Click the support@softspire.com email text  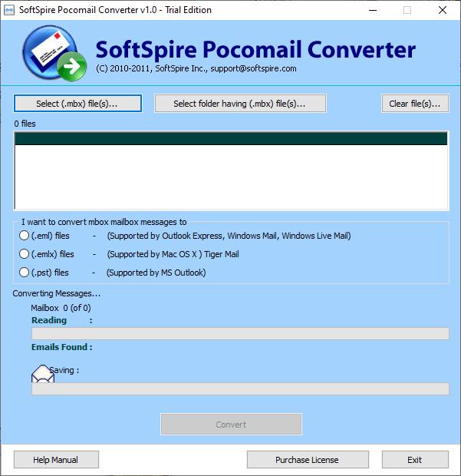[x=255, y=69]
